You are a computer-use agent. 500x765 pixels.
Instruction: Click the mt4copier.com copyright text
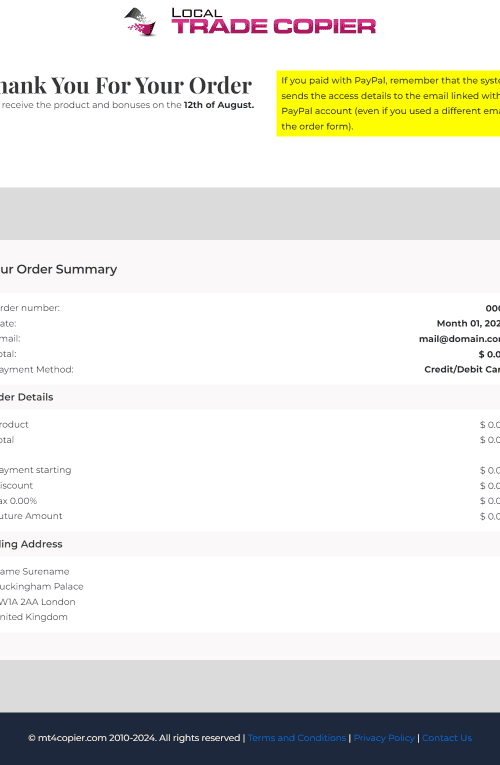point(134,738)
